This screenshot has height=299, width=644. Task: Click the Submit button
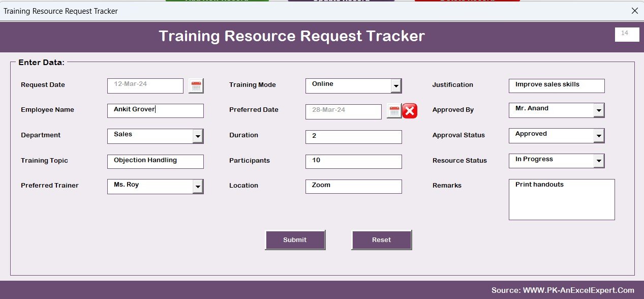click(295, 240)
